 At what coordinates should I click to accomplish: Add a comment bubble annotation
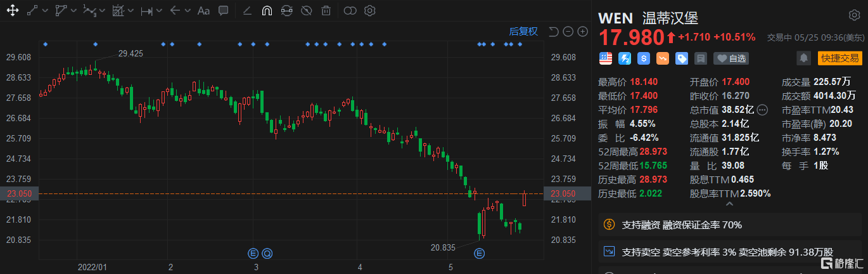pyautogui.click(x=223, y=11)
